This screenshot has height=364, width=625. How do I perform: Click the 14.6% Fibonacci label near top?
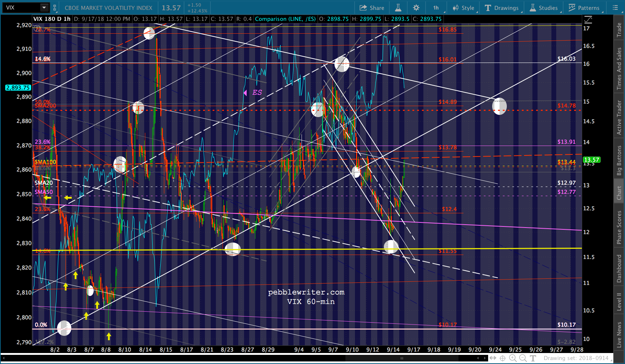coord(43,59)
